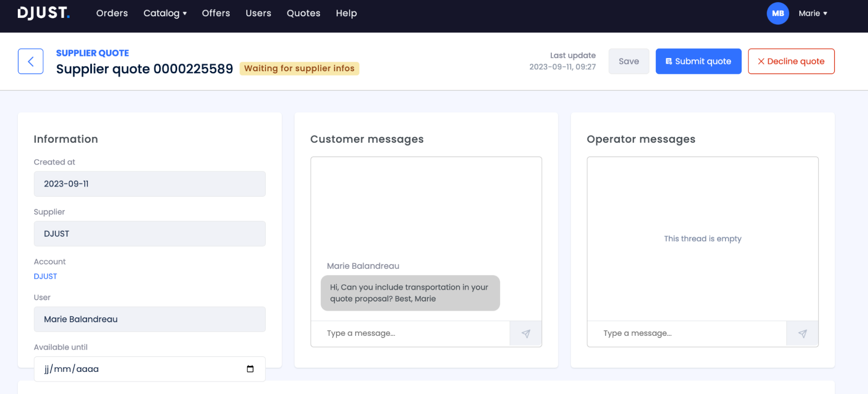Screen dimensions: 868x394
Task: Open the calendar picker in Available until
Action: 250,369
